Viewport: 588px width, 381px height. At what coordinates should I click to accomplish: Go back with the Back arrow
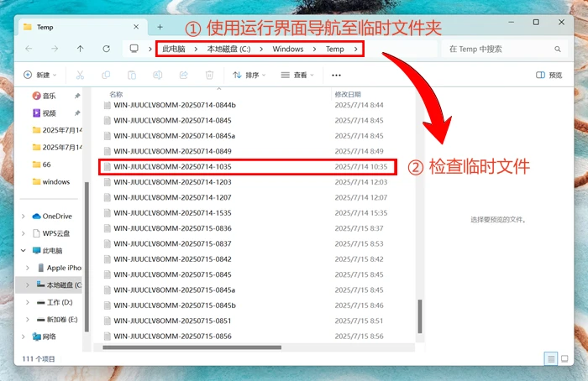click(29, 49)
